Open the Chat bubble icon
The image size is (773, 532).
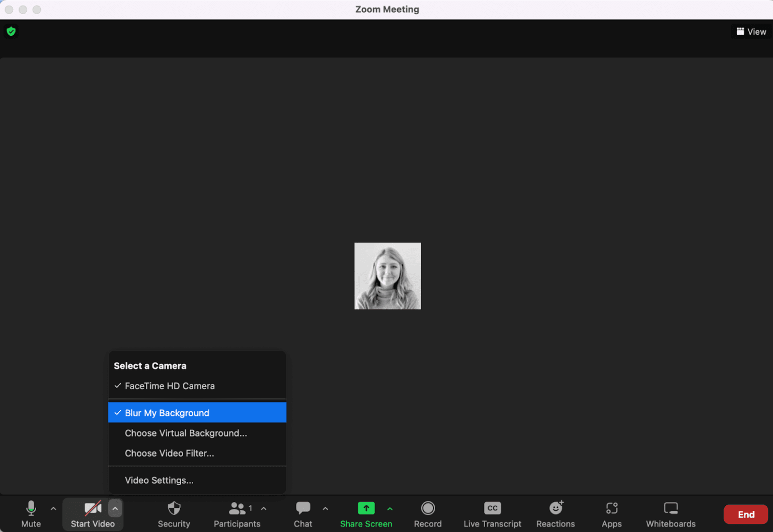click(303, 508)
